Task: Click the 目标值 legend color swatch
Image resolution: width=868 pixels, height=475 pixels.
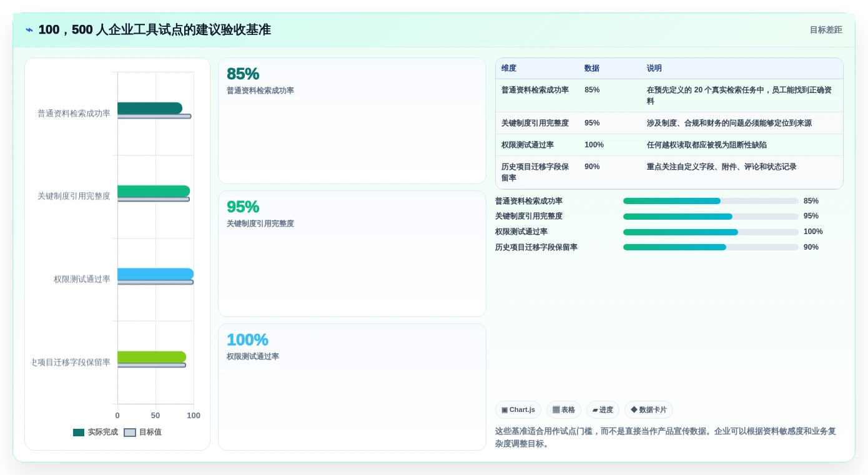Action: [x=130, y=432]
